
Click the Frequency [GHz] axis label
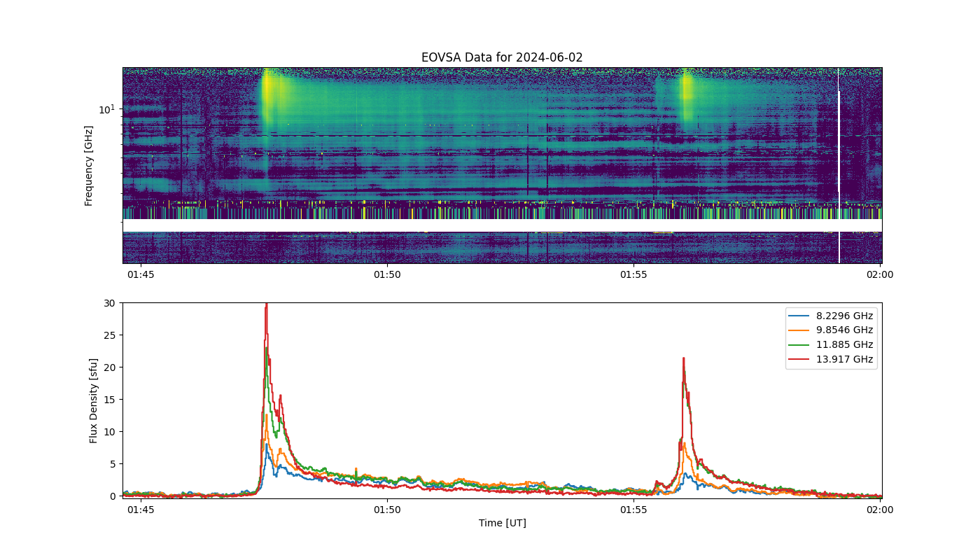click(x=89, y=165)
